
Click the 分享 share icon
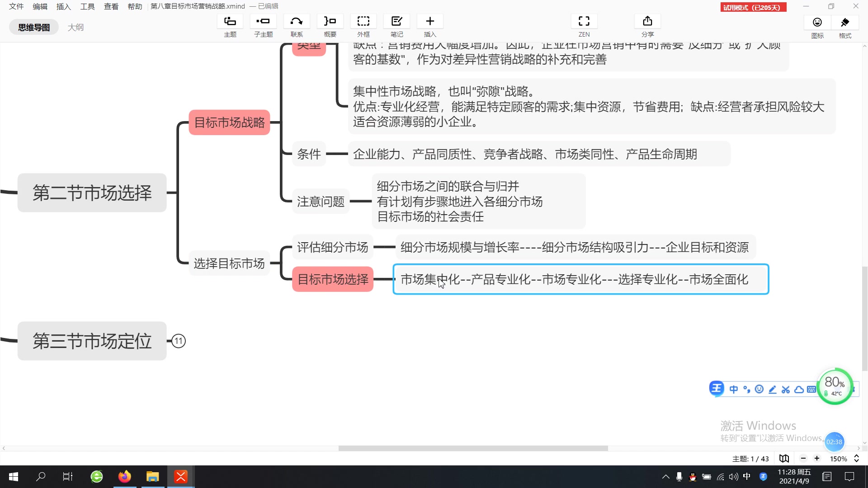pos(647,21)
